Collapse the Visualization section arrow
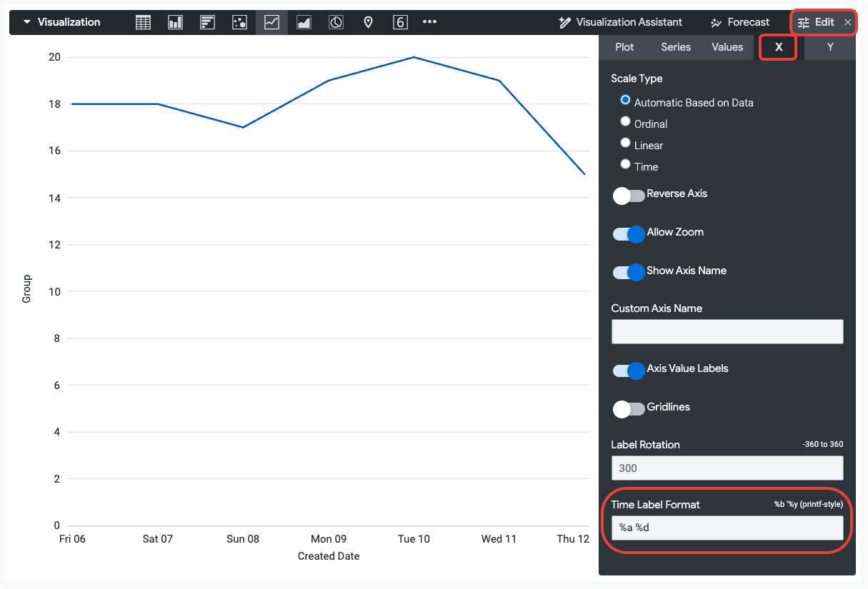 (27, 22)
